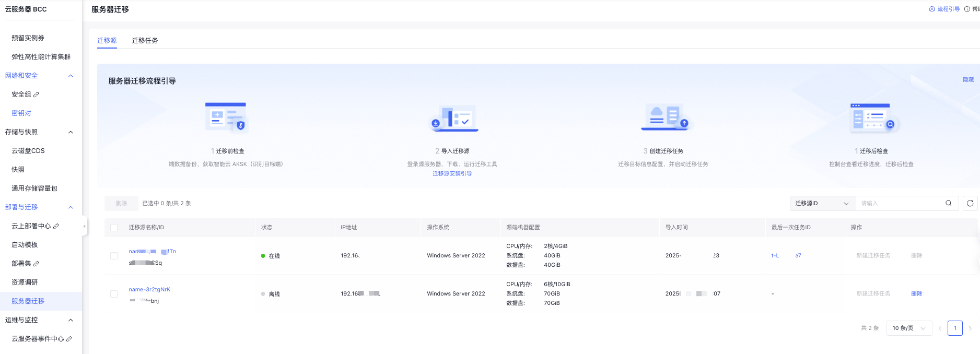The width and height of the screenshot is (980, 354).
Task: Open the 流程引导 guide icon at top right
Action: pyautogui.click(x=932, y=9)
